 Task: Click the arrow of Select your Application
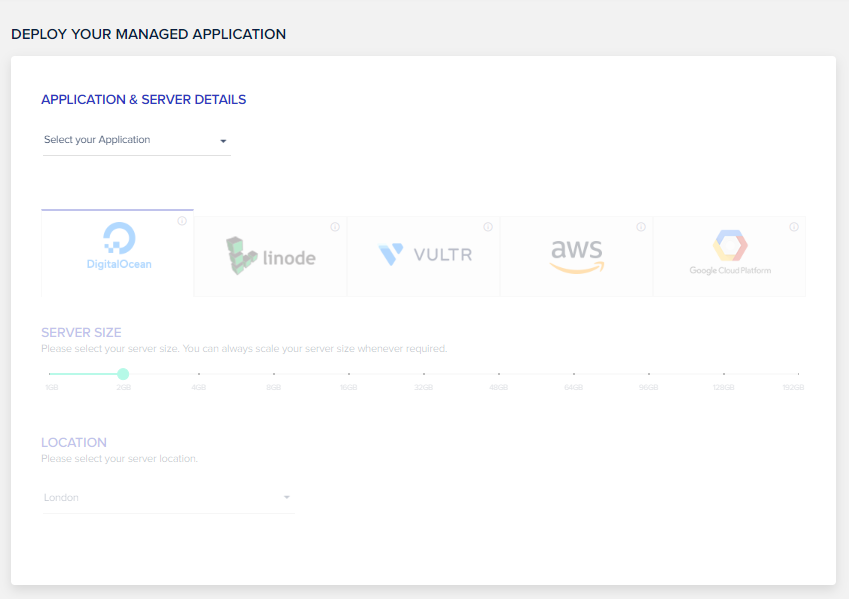click(223, 141)
